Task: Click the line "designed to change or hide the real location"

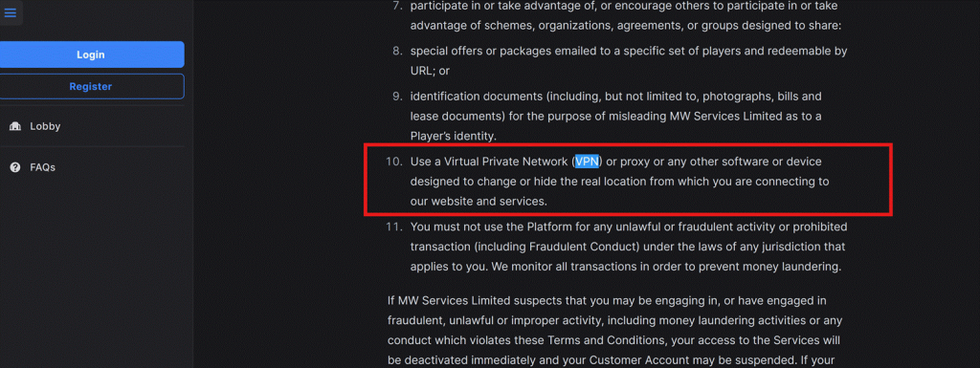Action: (620, 182)
